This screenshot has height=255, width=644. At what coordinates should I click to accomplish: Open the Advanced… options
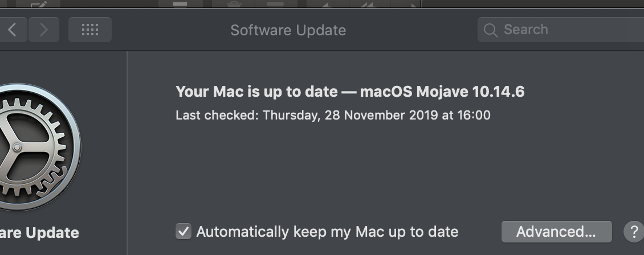pyautogui.click(x=556, y=232)
